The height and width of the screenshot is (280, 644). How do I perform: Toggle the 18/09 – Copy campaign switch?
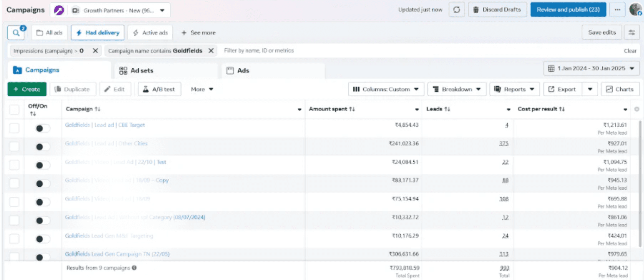pos(42,184)
